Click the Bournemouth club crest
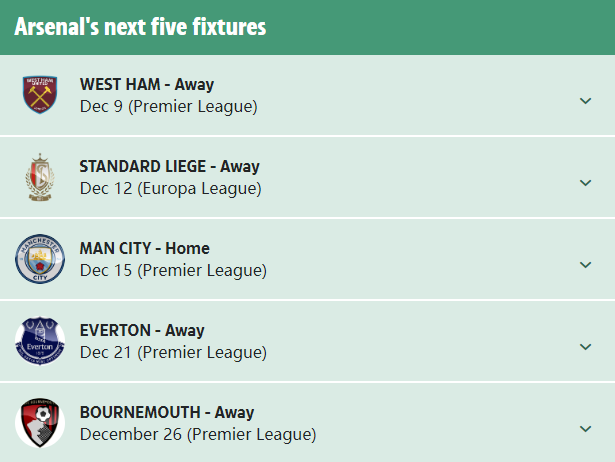This screenshot has width=615, height=462. pyautogui.click(x=40, y=423)
